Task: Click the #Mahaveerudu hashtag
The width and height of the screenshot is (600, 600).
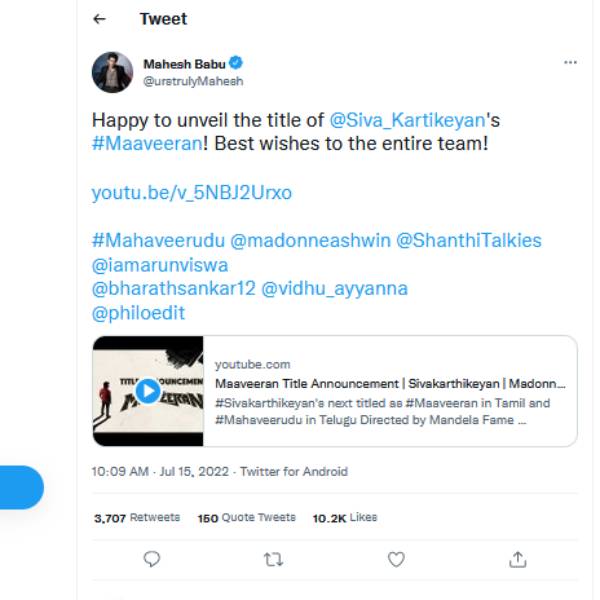Action: click(x=156, y=241)
